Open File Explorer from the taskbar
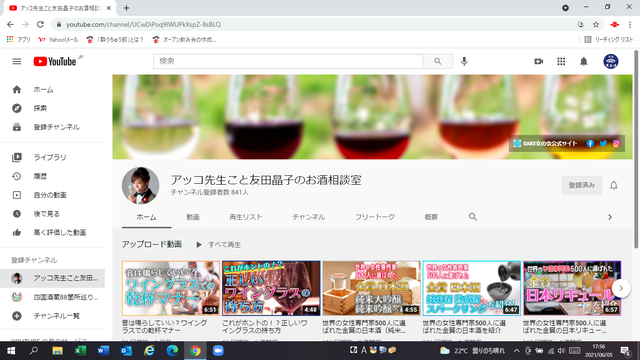 pos(57,351)
